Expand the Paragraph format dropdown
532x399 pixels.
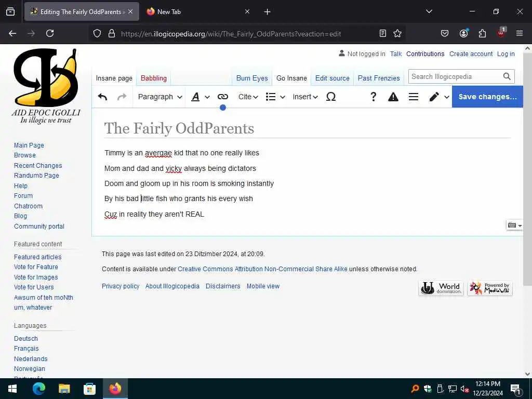point(160,97)
